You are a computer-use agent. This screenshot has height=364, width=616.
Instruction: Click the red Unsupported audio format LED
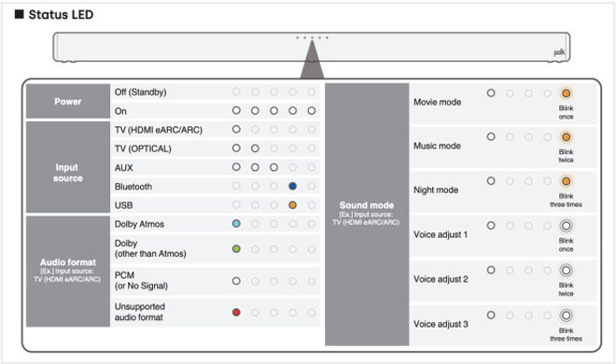[x=236, y=313]
